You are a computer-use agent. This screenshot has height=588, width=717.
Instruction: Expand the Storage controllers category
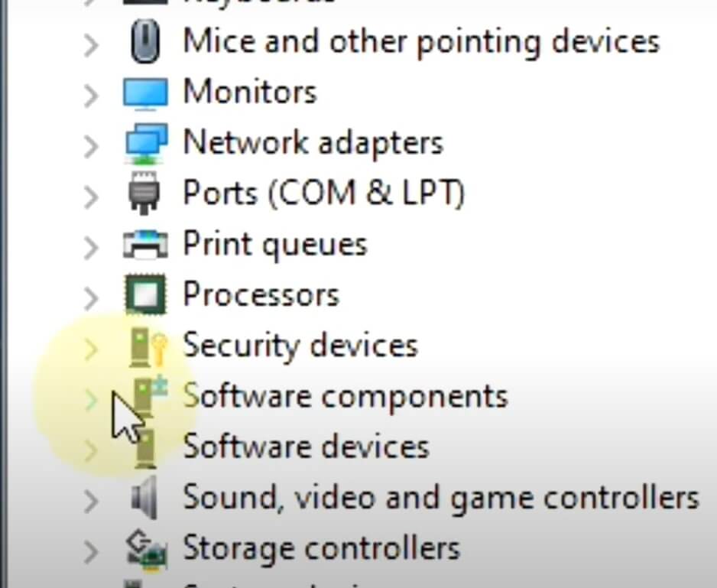[x=90, y=547]
